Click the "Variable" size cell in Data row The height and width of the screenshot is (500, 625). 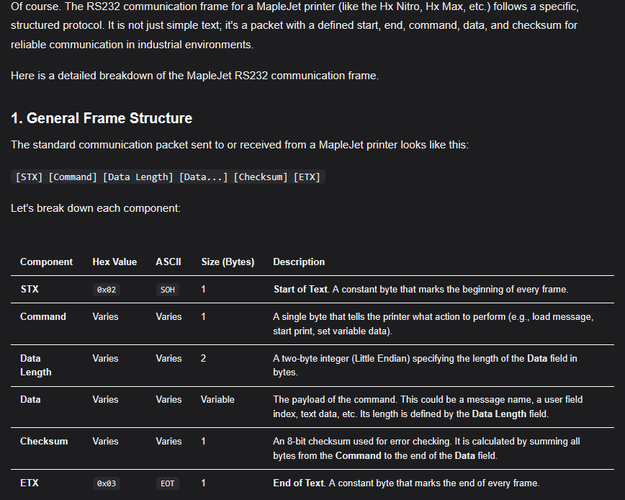pos(217,399)
